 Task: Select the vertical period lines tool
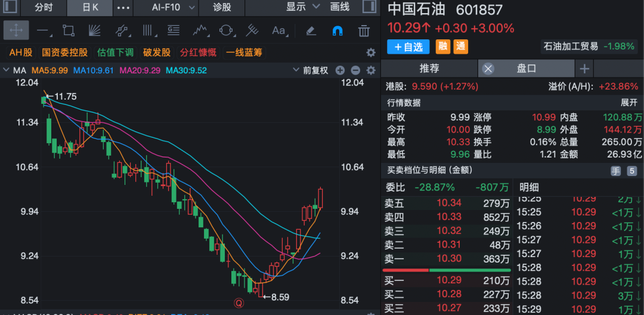coord(147,30)
